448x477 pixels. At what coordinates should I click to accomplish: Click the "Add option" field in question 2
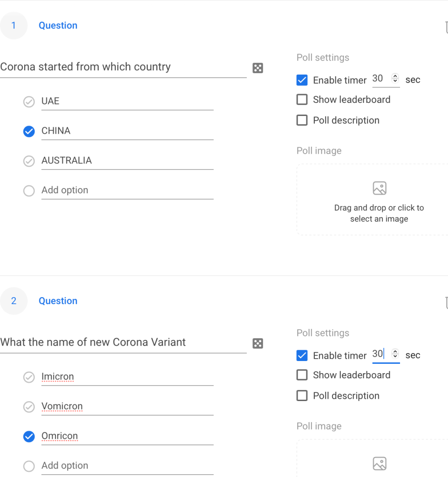(x=127, y=465)
